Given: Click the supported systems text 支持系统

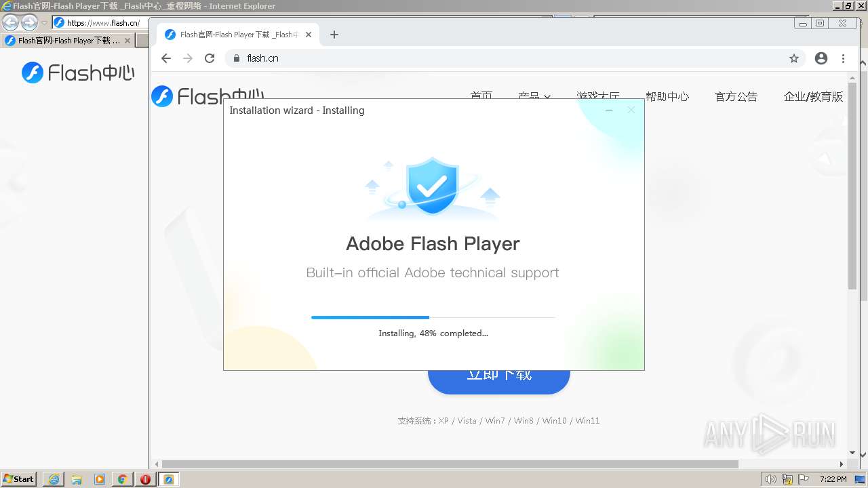Looking at the screenshot, I should (x=498, y=421).
